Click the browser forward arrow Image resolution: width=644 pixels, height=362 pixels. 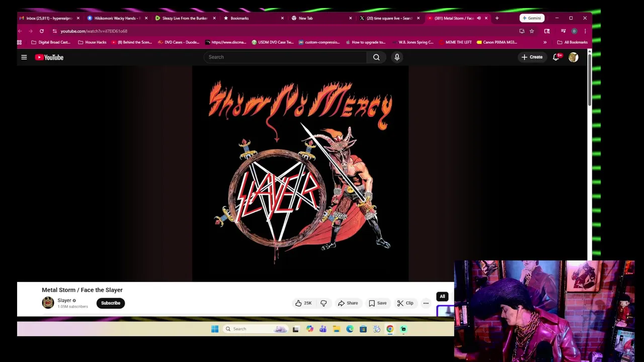point(31,31)
